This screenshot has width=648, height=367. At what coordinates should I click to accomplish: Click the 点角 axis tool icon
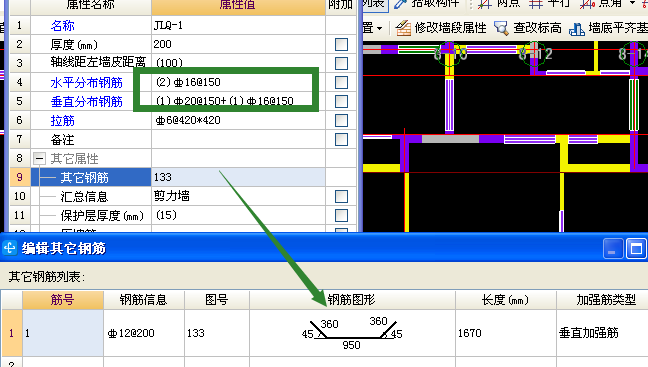pos(587,4)
